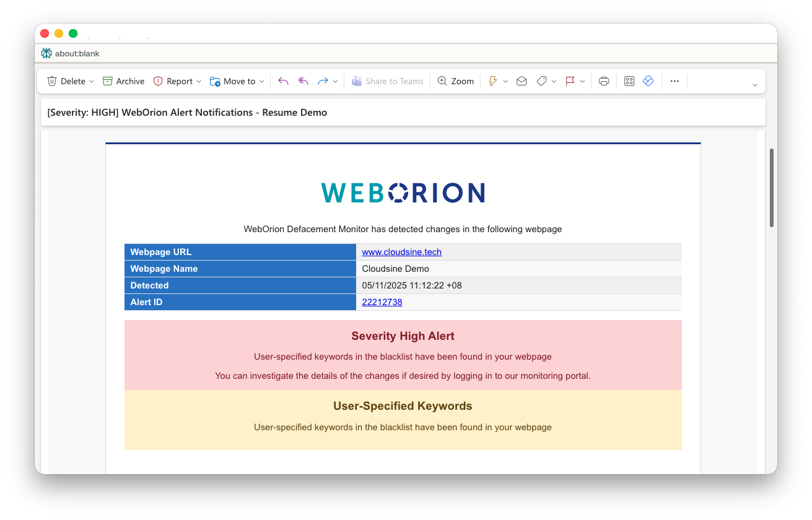This screenshot has height=520, width=812.
Task: Expand the Move to dropdown chevron
Action: [x=262, y=81]
